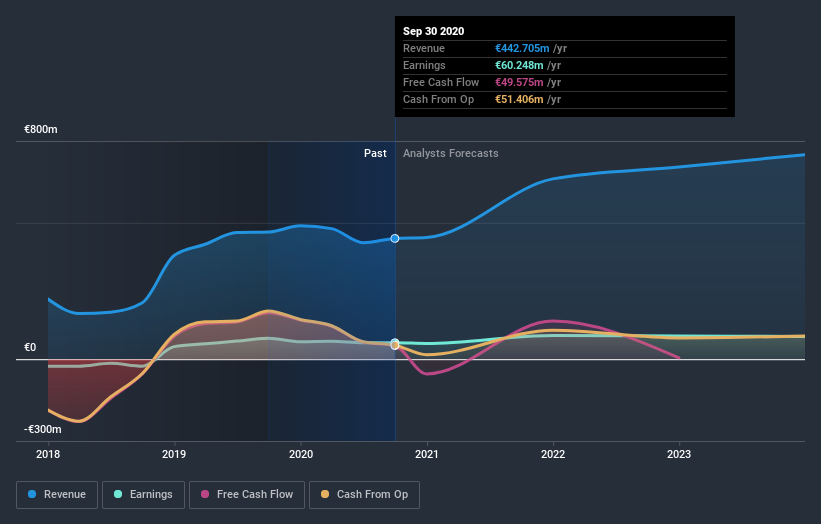Click the 'Past' chart label
Screen dimensions: 821x524
(x=375, y=153)
